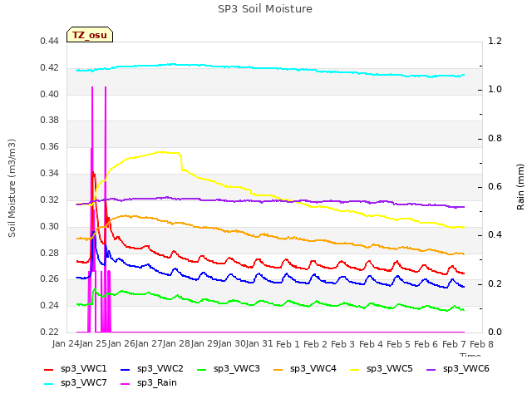The height and width of the screenshot is (399, 532).
Task: Click the sp3_VWC7 legend entry
Action: coord(76,383)
